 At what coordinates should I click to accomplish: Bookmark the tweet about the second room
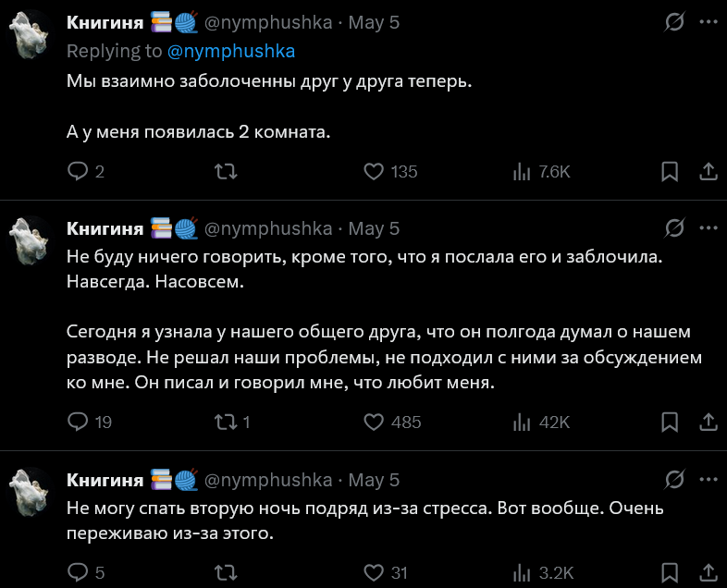tap(670, 171)
